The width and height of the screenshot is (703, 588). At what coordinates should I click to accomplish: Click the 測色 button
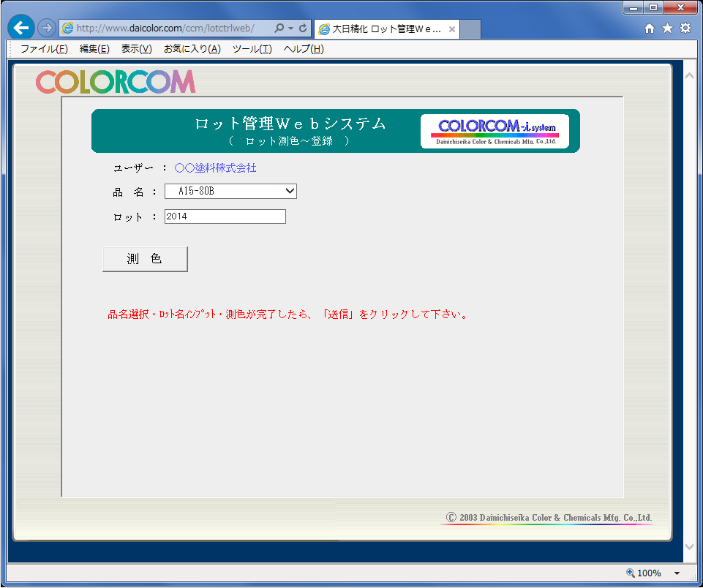[x=145, y=259]
